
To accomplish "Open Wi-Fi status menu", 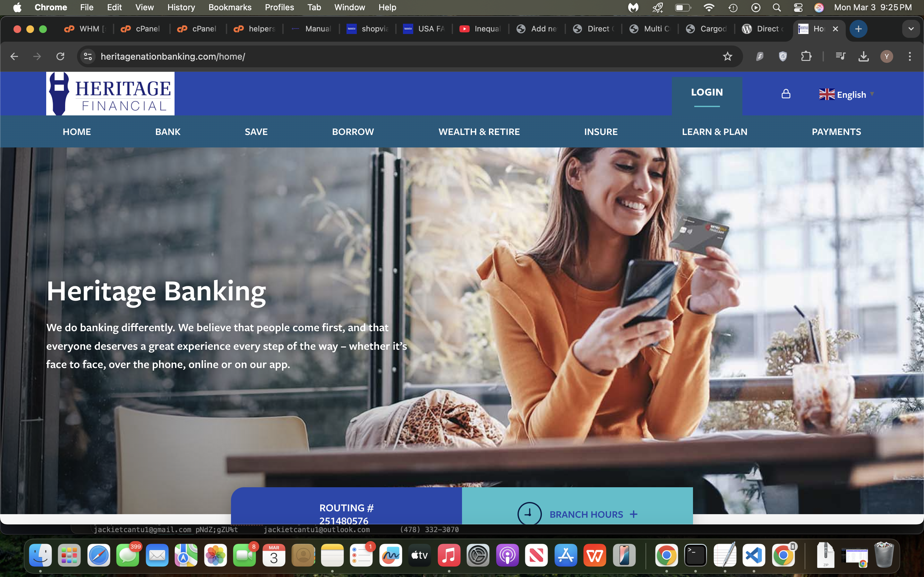I will [x=709, y=8].
